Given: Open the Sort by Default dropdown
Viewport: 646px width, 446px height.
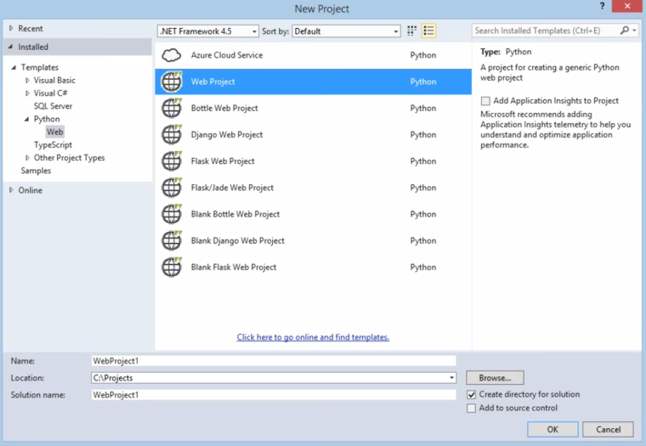Looking at the screenshot, I should click(x=346, y=31).
